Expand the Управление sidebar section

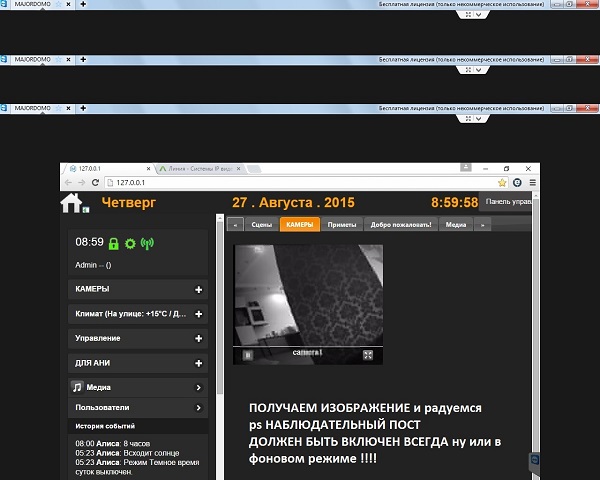point(198,339)
